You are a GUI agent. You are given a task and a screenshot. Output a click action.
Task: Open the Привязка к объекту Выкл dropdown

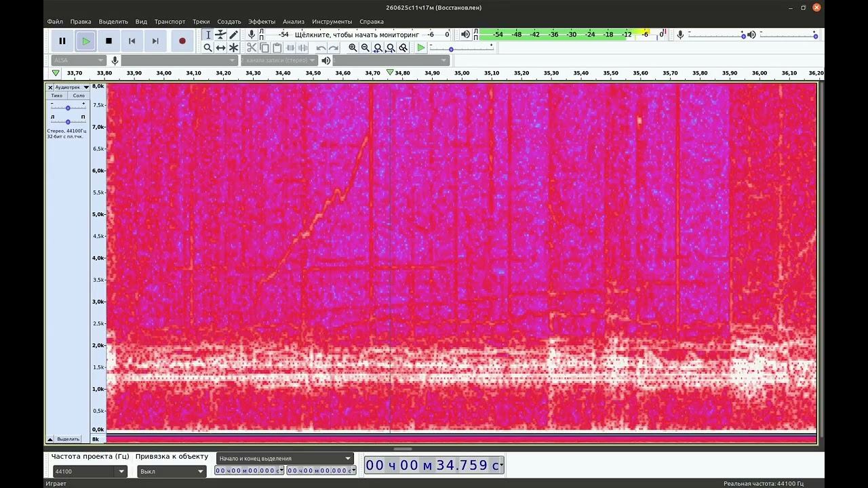172,471
